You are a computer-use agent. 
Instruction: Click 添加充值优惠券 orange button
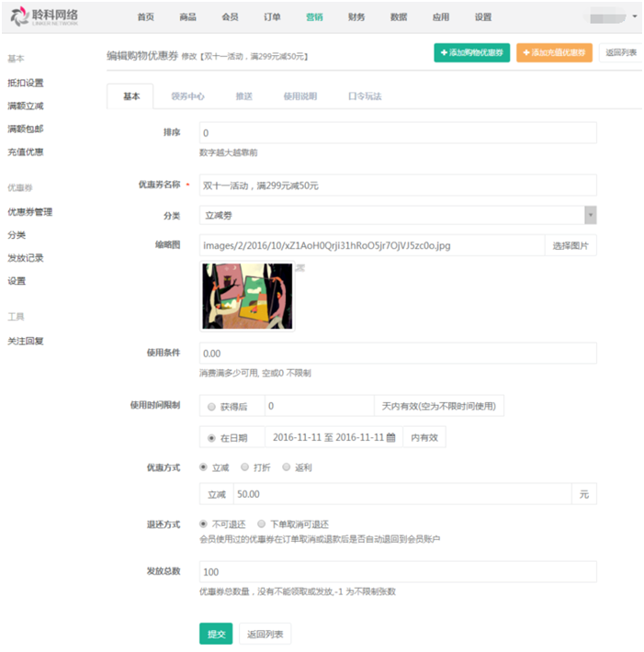554,53
